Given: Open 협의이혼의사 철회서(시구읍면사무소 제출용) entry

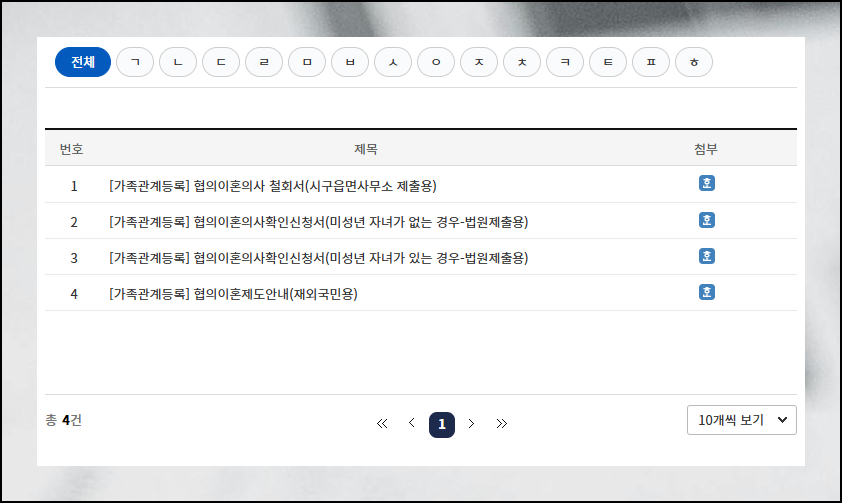Looking at the screenshot, I should (x=273, y=186).
